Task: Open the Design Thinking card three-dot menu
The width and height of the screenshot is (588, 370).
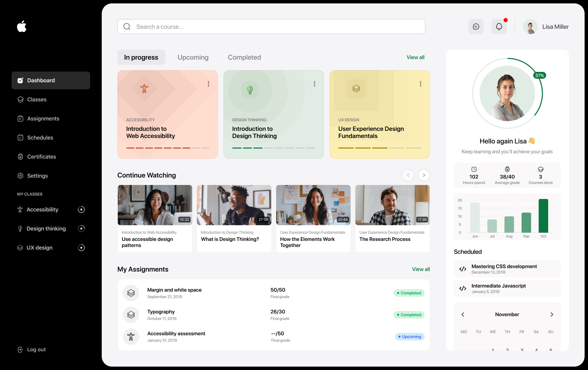Action: pyautogui.click(x=314, y=83)
